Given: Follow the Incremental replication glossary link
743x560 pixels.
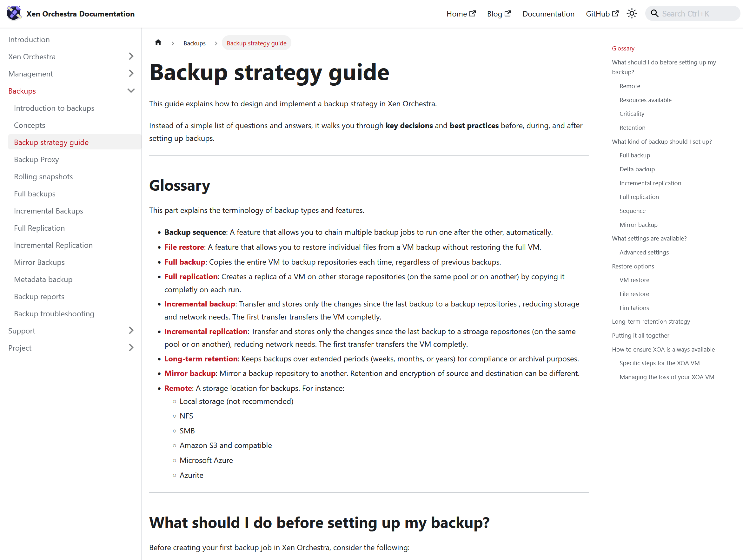Looking at the screenshot, I should click(x=206, y=331).
